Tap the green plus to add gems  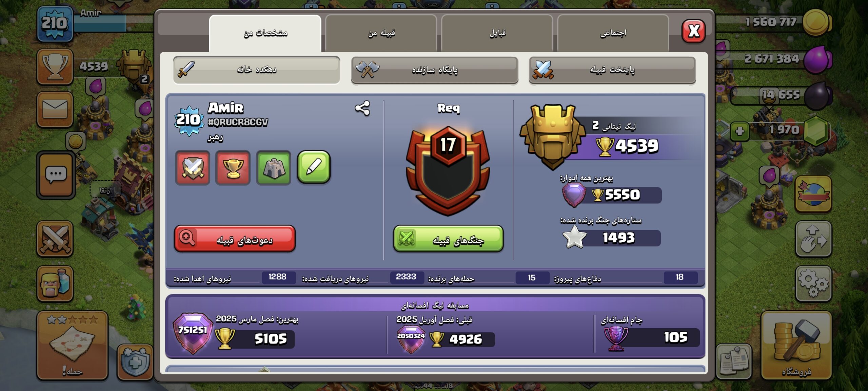coord(740,131)
